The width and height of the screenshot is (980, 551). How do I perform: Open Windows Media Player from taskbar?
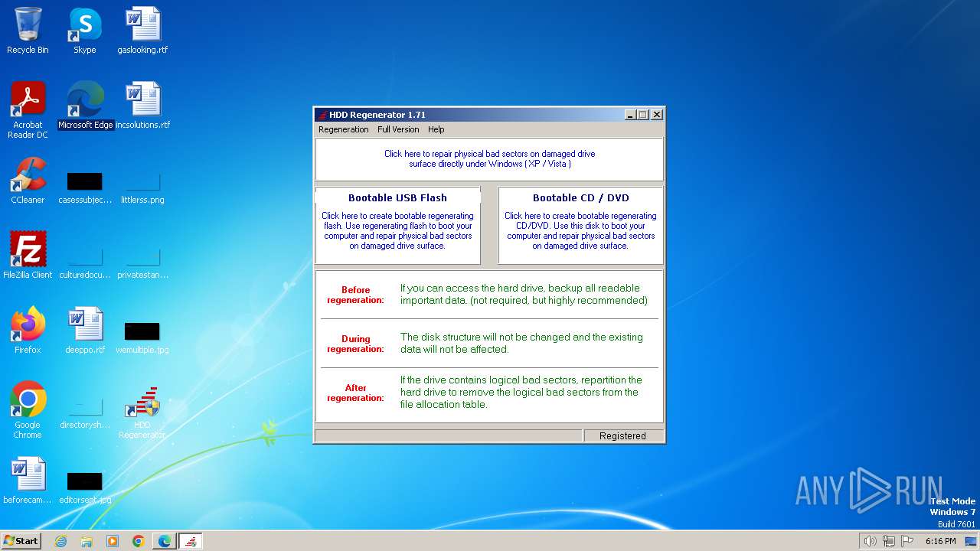[x=113, y=541]
